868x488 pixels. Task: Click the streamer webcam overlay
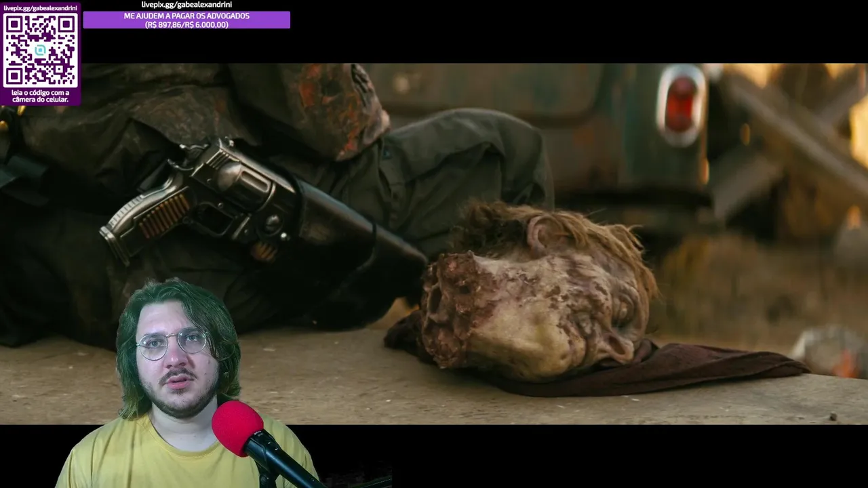coord(186,383)
